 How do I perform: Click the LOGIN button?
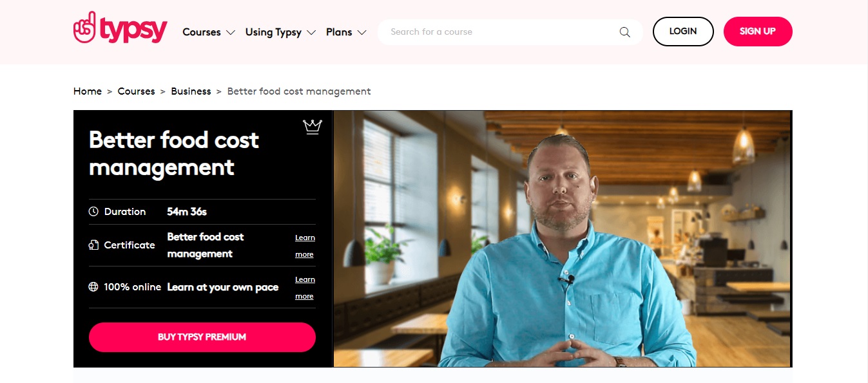(683, 32)
